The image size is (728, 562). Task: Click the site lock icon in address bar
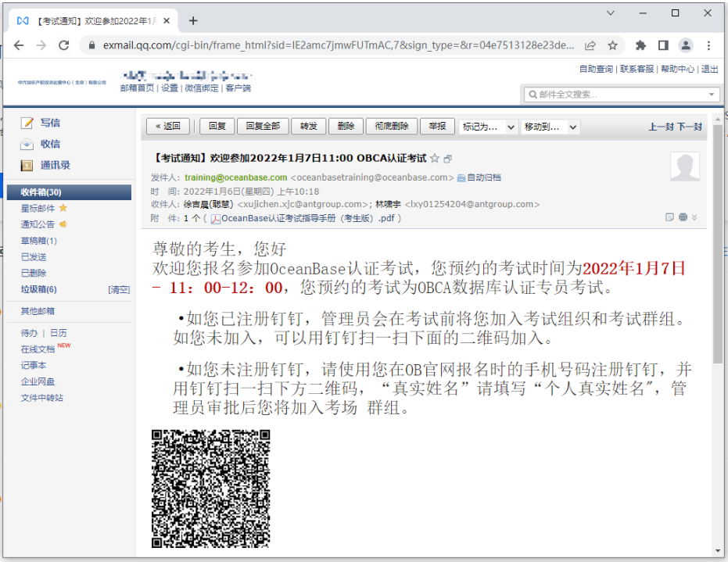point(92,45)
